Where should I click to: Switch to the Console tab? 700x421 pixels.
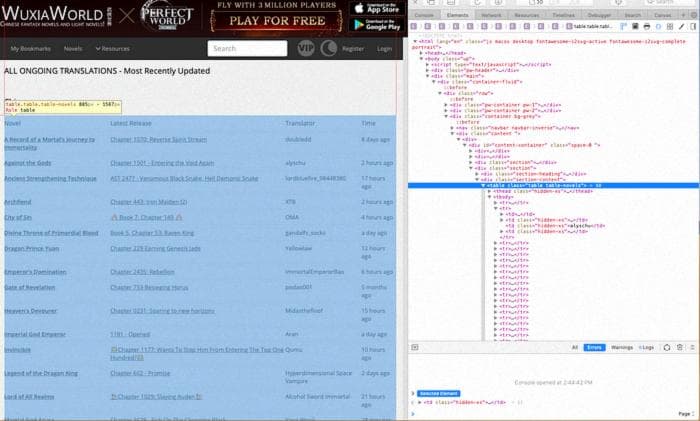(x=424, y=15)
